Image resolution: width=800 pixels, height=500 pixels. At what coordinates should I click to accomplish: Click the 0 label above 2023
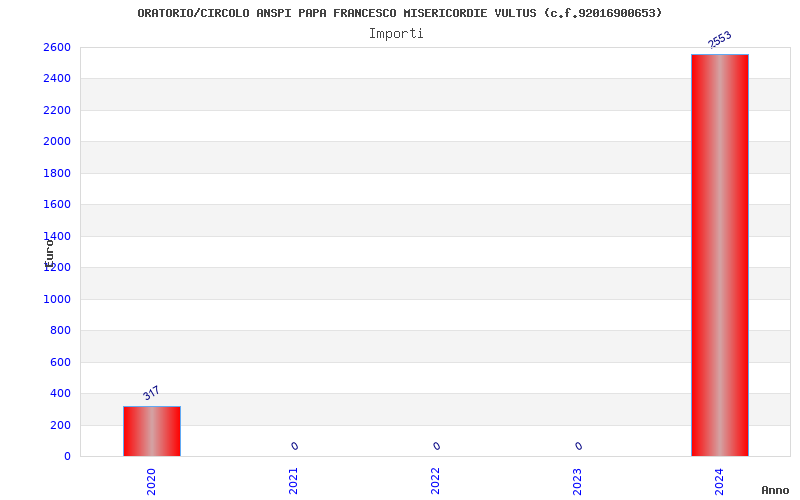tap(578, 446)
